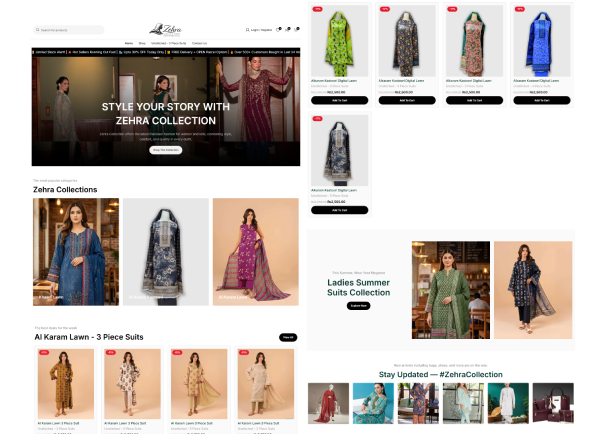Click View All next to Al Karam Lawn
Screen dimensions: 596x434
click(x=288, y=337)
